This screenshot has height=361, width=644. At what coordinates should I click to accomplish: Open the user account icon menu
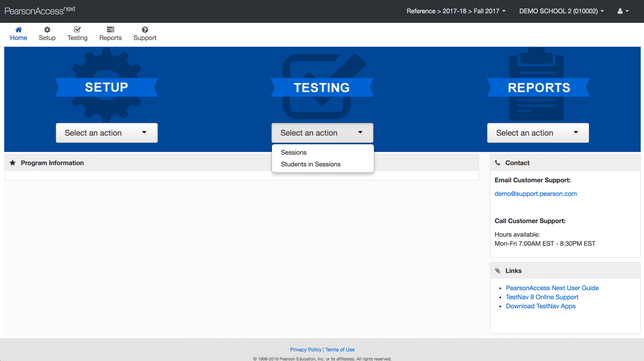pyautogui.click(x=623, y=11)
